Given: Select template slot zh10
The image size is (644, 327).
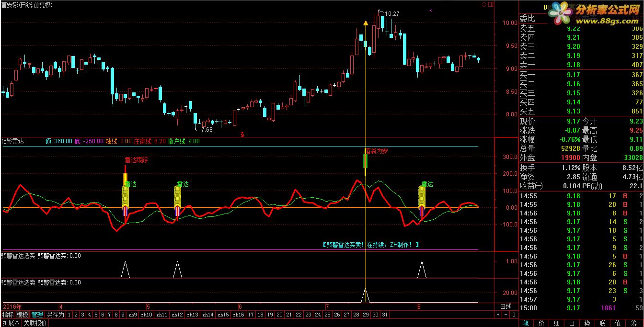Looking at the screenshot, I should [147, 315].
